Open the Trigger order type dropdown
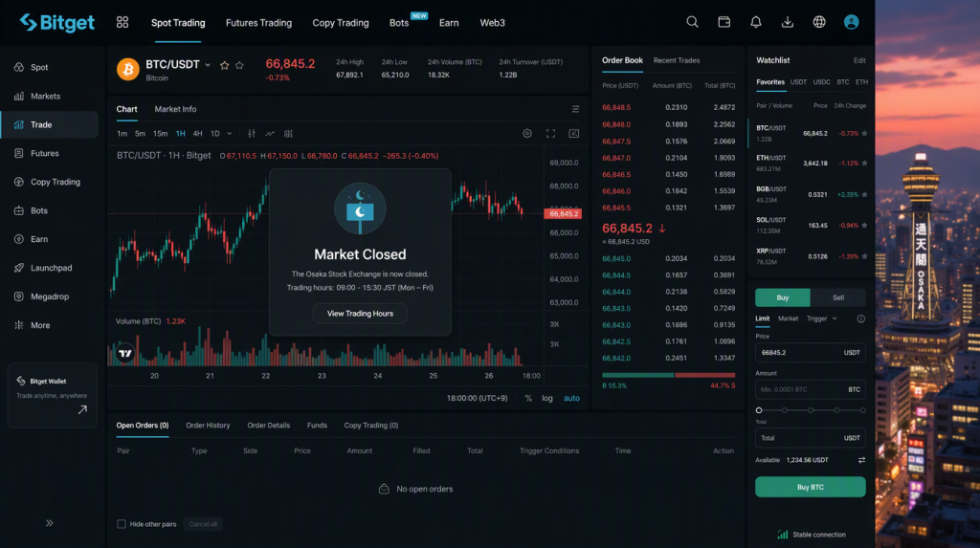Viewport: 980px width, 548px height. pyautogui.click(x=821, y=318)
